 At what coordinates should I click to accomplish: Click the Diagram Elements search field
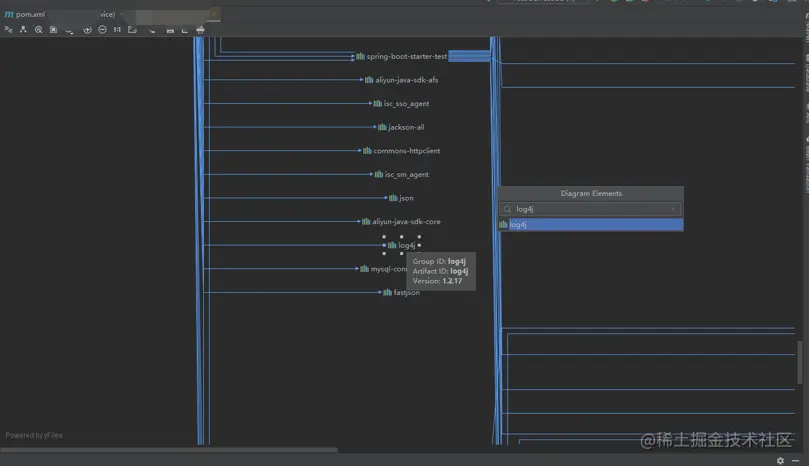pos(590,209)
